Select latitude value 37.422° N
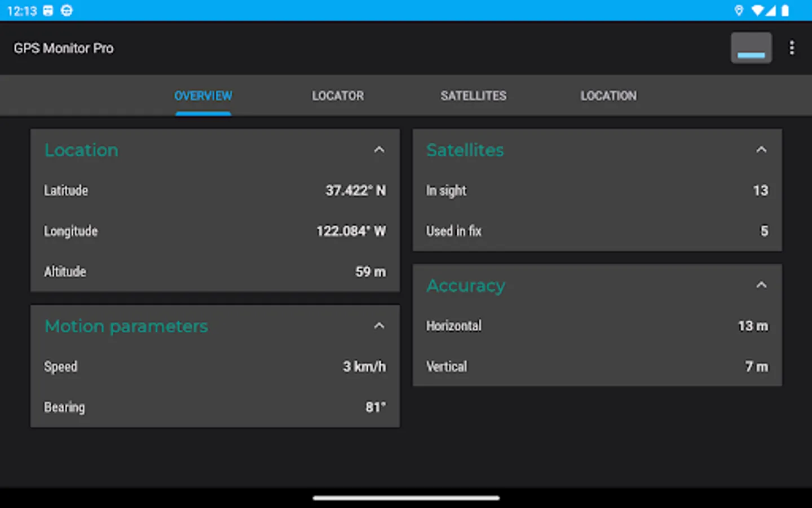 (356, 191)
